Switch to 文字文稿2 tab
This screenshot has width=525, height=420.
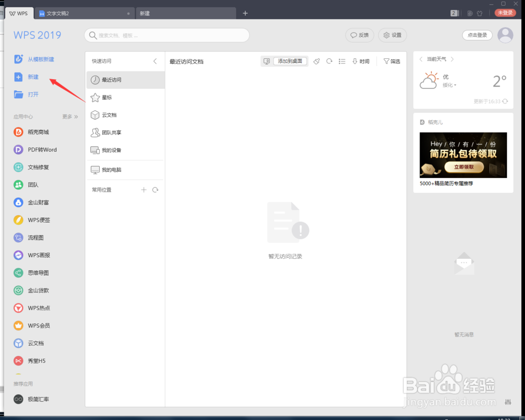[x=85, y=14]
